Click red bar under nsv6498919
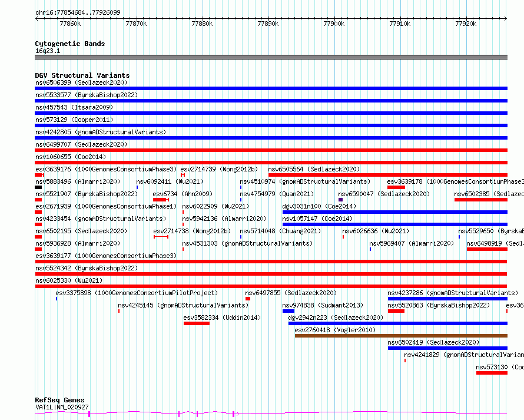The width and height of the screenshot is (524, 420). (x=487, y=249)
